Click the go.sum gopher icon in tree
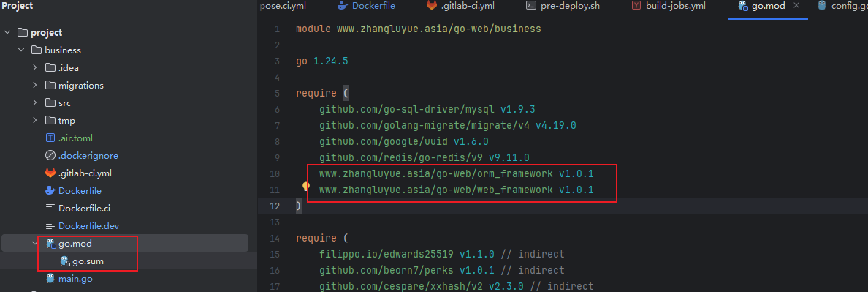The image size is (868, 292). click(65, 261)
